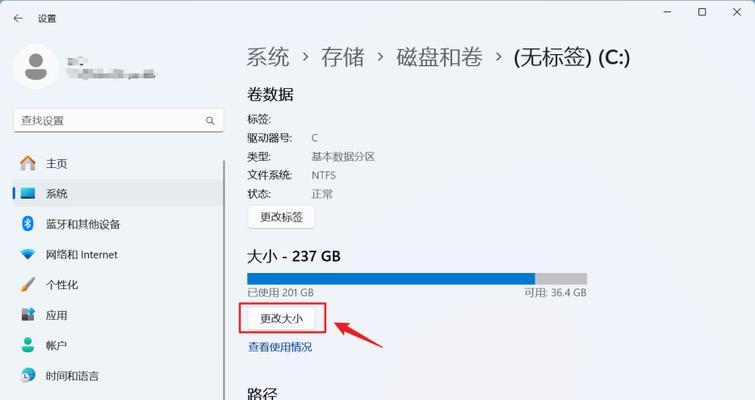Go to 存储 breadcrumb

pos(343,57)
